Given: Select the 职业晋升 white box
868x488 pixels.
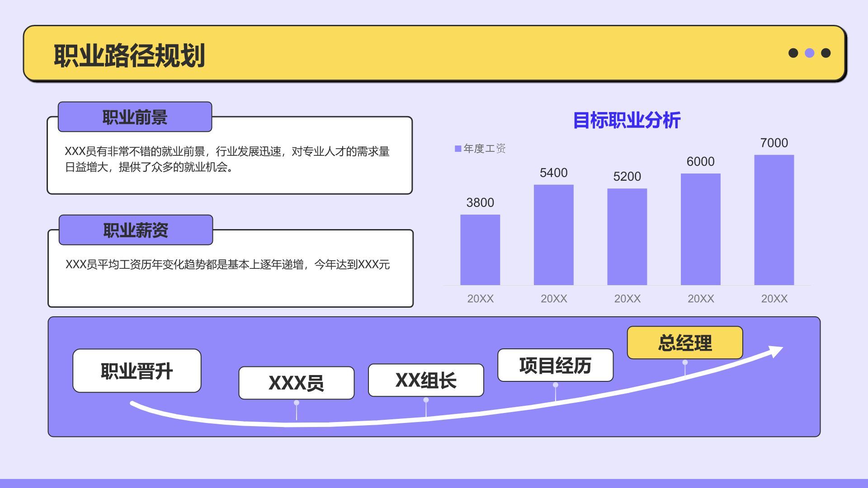Looking at the screenshot, I should tap(137, 371).
